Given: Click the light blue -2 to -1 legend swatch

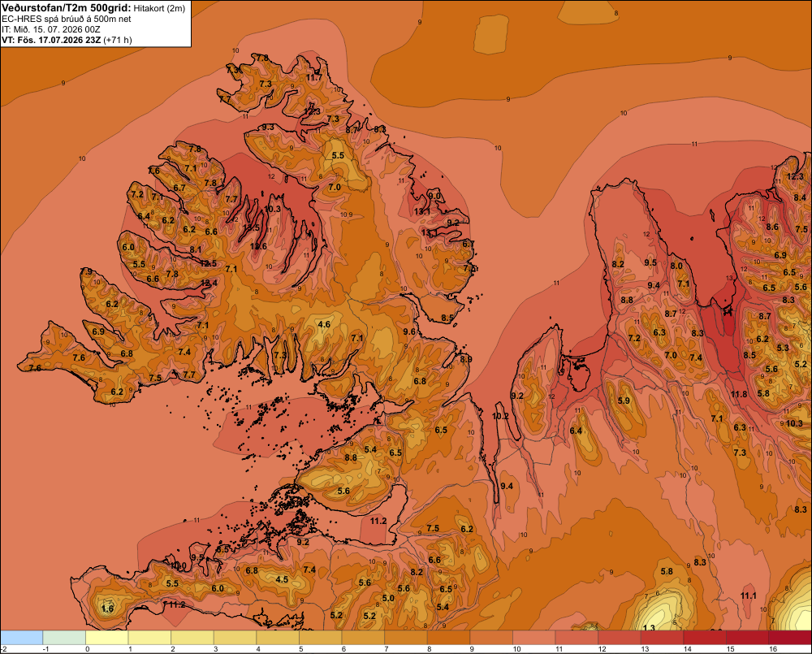Looking at the screenshot, I should [x=21, y=638].
